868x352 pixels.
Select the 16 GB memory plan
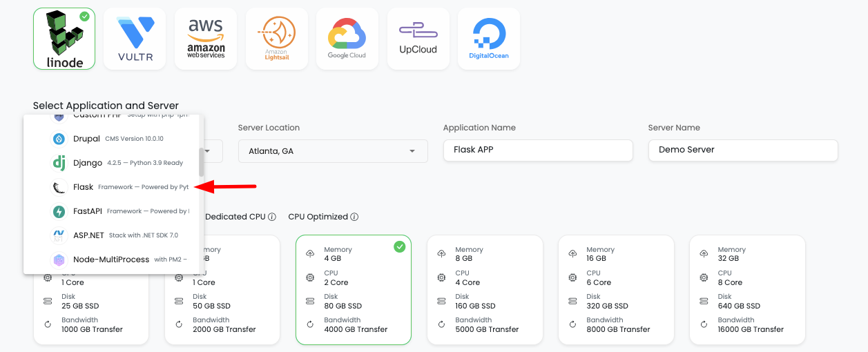616,290
